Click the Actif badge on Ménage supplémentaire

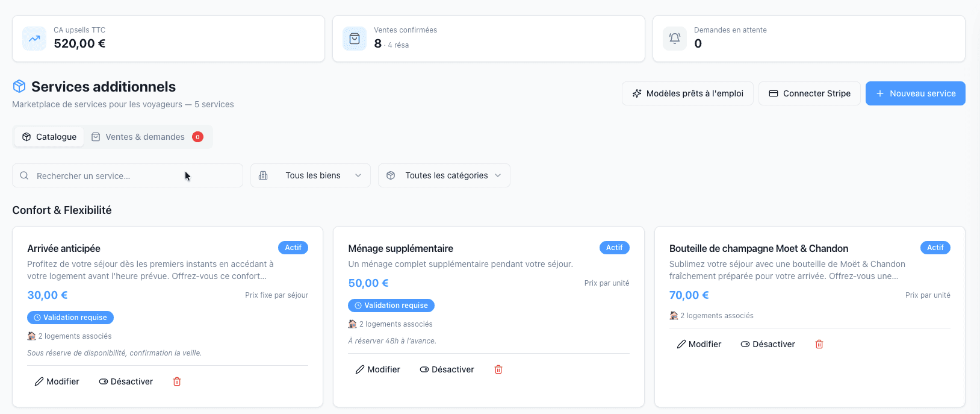click(614, 248)
